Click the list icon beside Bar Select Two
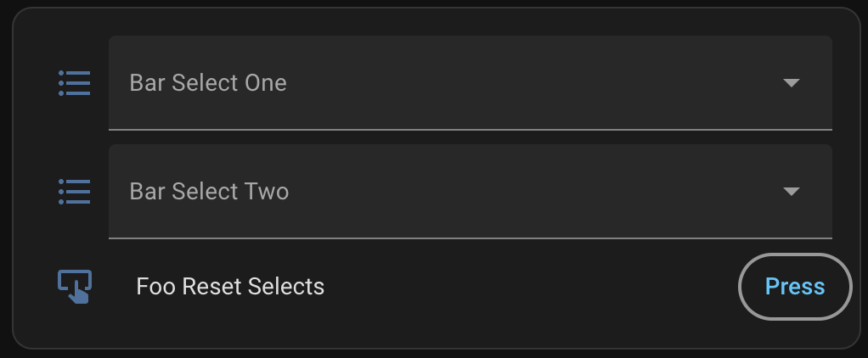Viewport: 868px width, 358px height. pos(75,192)
